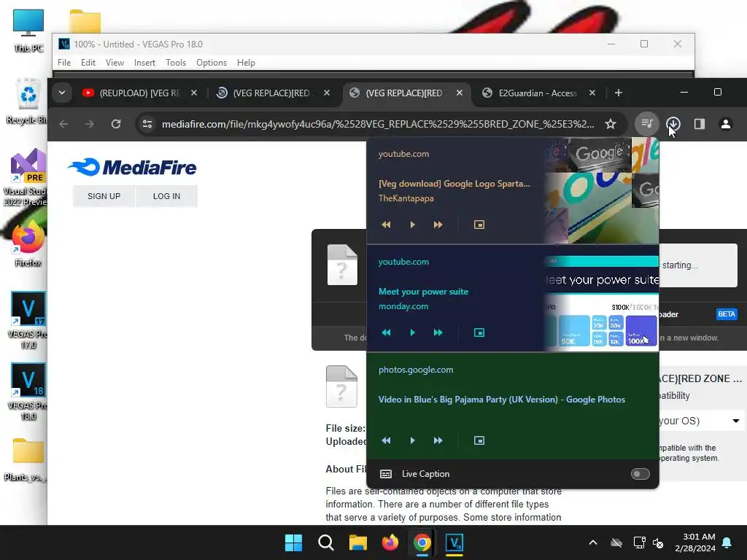Go forward in Chrome
Screen dimensions: 747x560
[90, 124]
